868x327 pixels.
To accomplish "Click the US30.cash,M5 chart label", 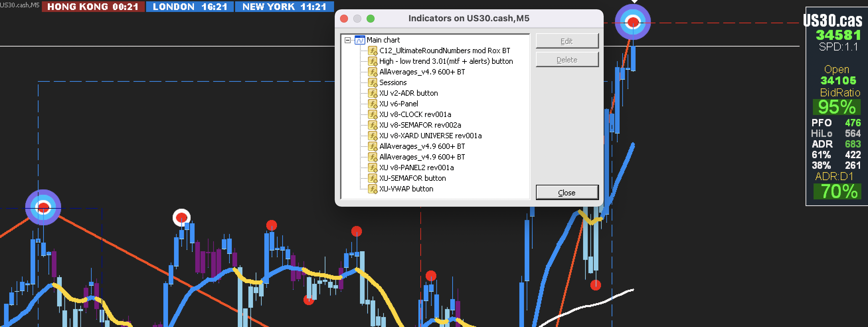I will click(20, 5).
